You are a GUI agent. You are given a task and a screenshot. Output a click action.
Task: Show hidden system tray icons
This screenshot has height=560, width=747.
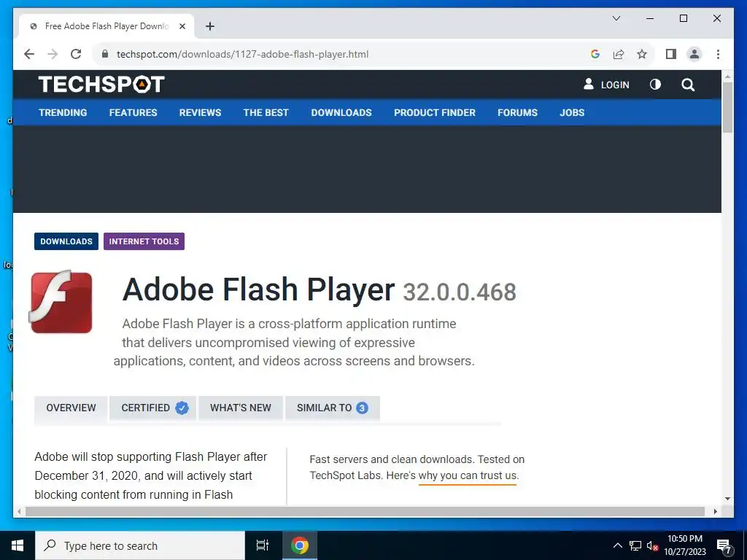coord(617,545)
